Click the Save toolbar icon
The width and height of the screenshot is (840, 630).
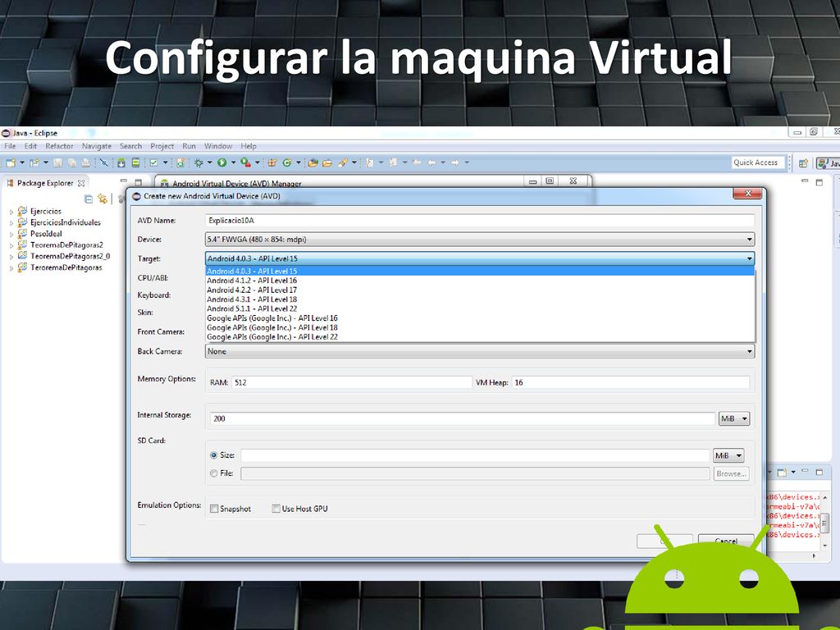[57, 162]
